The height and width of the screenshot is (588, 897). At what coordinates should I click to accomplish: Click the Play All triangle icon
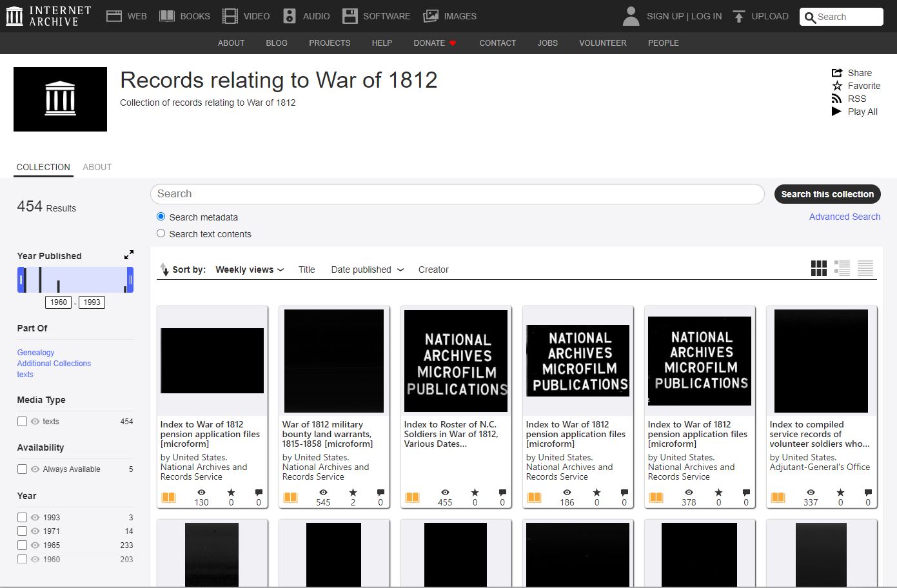click(x=836, y=112)
